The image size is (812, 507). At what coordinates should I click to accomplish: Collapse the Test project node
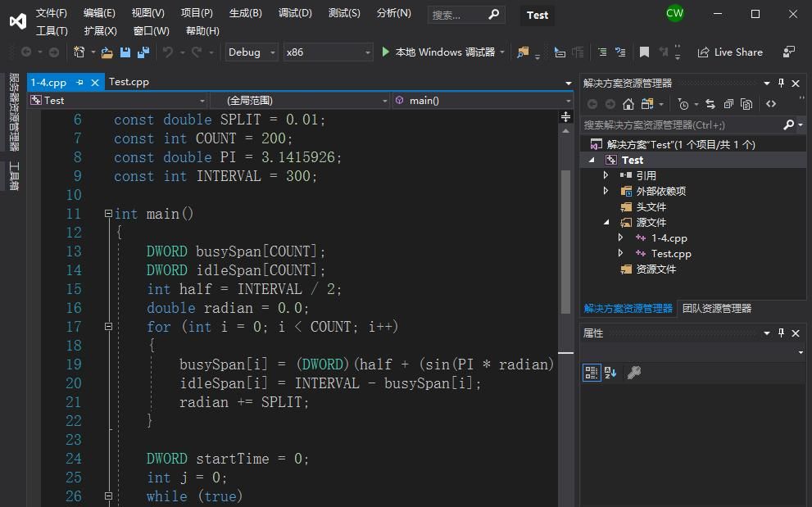[x=592, y=160]
